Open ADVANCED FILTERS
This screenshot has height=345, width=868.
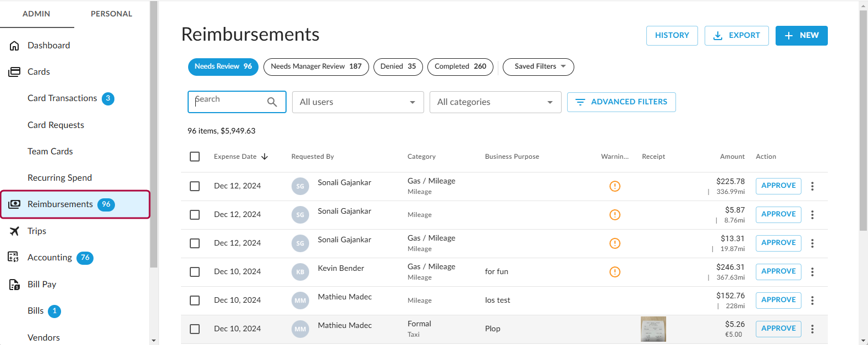click(x=622, y=102)
